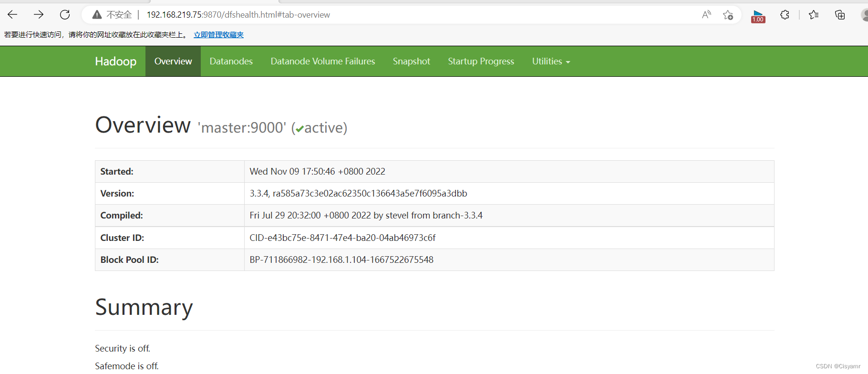This screenshot has width=868, height=374.
Task: Click the Started time value cell
Action: [509, 171]
